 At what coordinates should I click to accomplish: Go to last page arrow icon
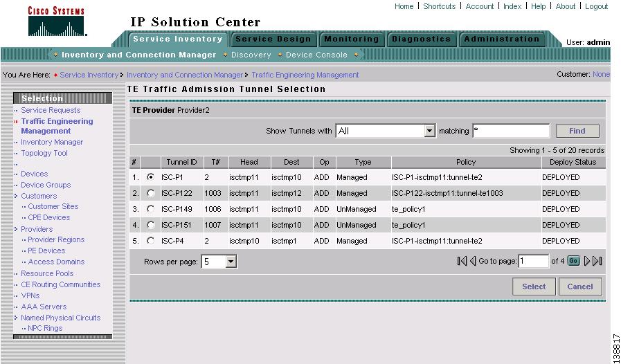[597, 261]
